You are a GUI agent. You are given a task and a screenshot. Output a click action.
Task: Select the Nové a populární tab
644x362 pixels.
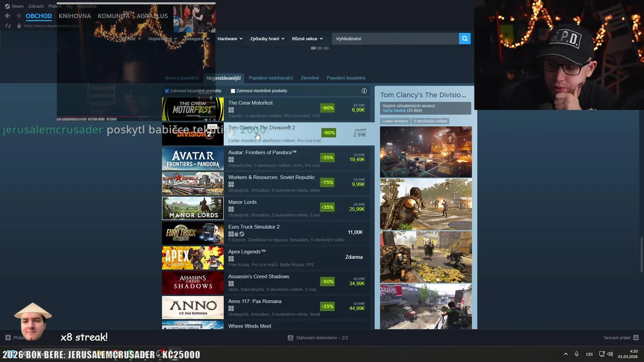(182, 78)
